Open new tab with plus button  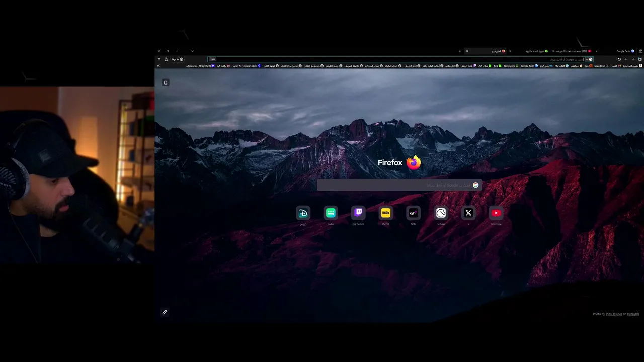459,51
